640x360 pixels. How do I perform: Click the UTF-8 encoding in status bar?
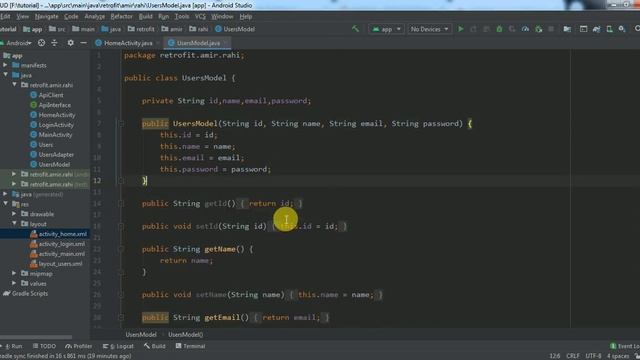point(593,356)
